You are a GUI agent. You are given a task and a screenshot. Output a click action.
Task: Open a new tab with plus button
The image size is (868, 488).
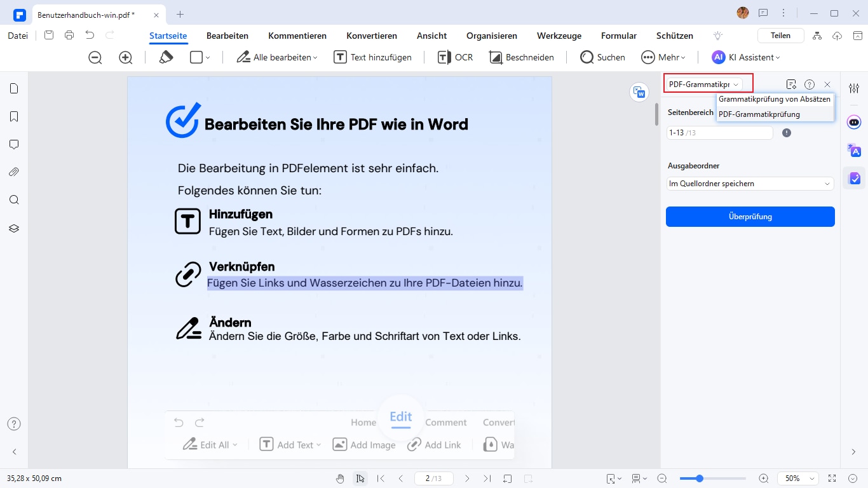(180, 14)
